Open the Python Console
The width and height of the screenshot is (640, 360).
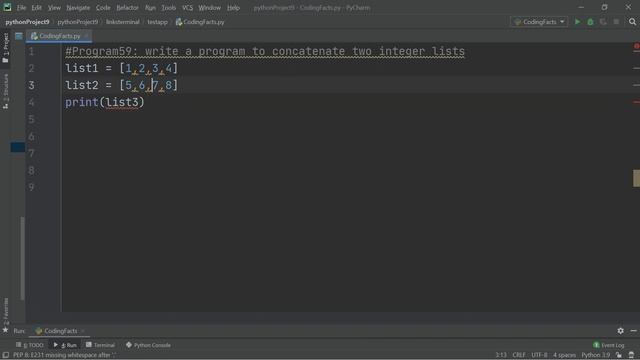pos(148,345)
